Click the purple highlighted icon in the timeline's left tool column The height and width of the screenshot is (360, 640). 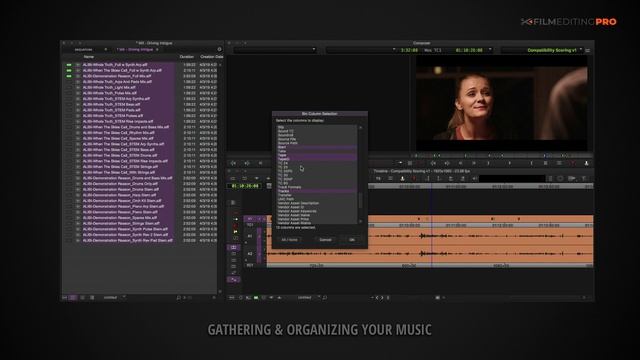233,247
